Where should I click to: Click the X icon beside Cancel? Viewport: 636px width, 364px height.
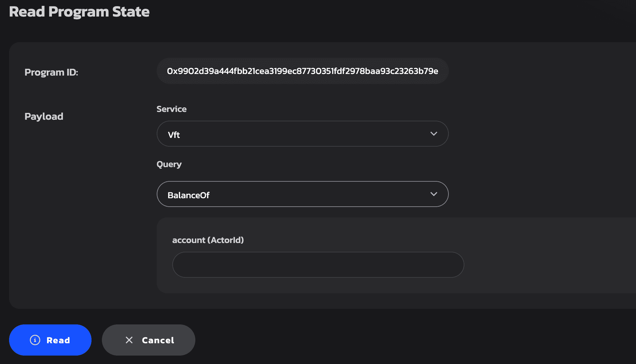coord(129,340)
